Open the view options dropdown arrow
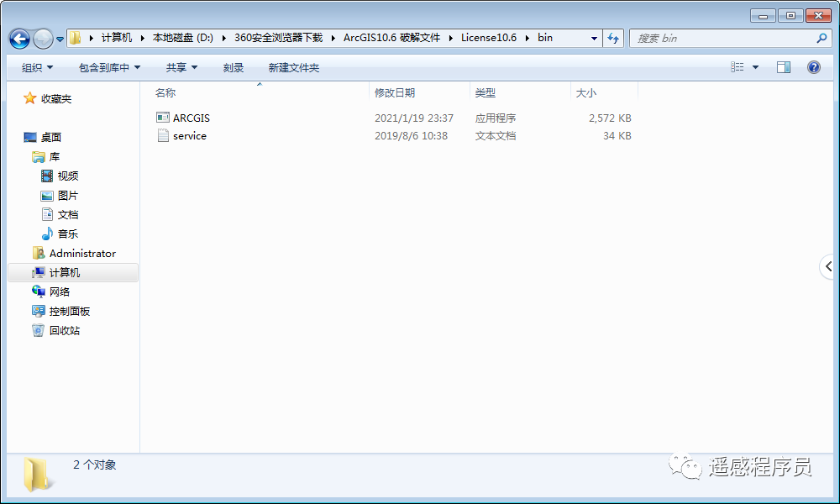Viewport: 840px width, 504px height. (x=755, y=67)
